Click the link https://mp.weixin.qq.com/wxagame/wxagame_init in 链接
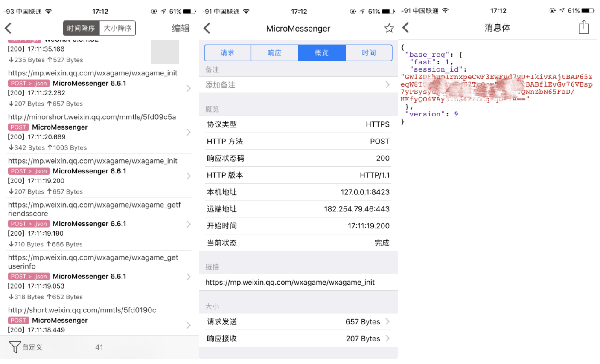The width and height of the screenshot is (600, 364). pos(290,282)
